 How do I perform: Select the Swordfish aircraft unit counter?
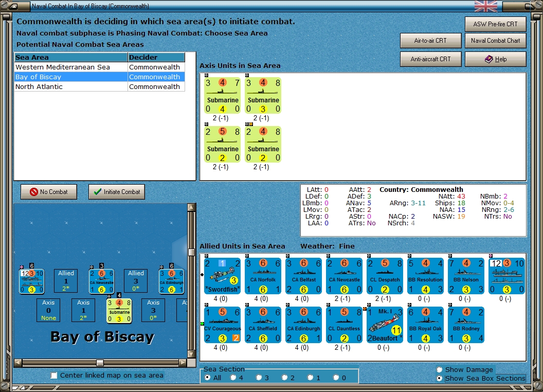pyautogui.click(x=222, y=276)
